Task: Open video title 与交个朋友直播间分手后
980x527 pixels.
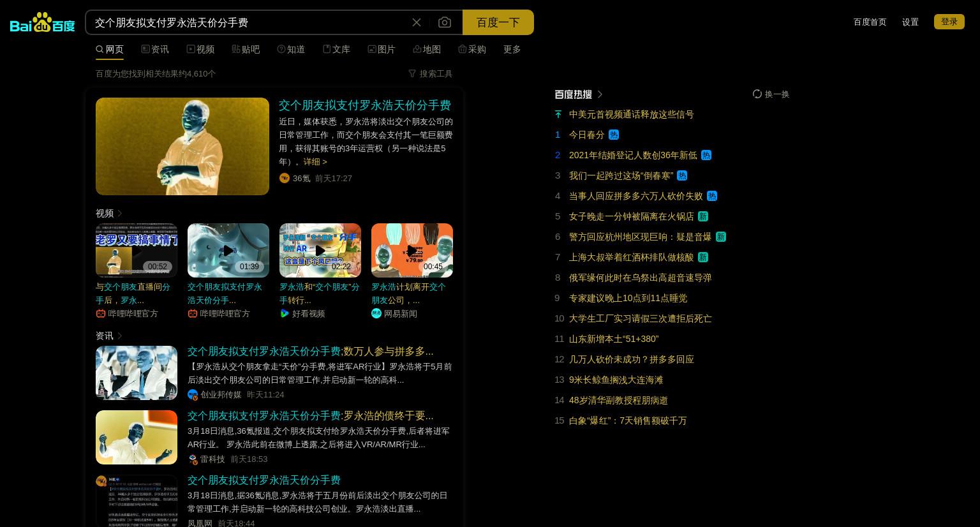Action: (x=133, y=293)
